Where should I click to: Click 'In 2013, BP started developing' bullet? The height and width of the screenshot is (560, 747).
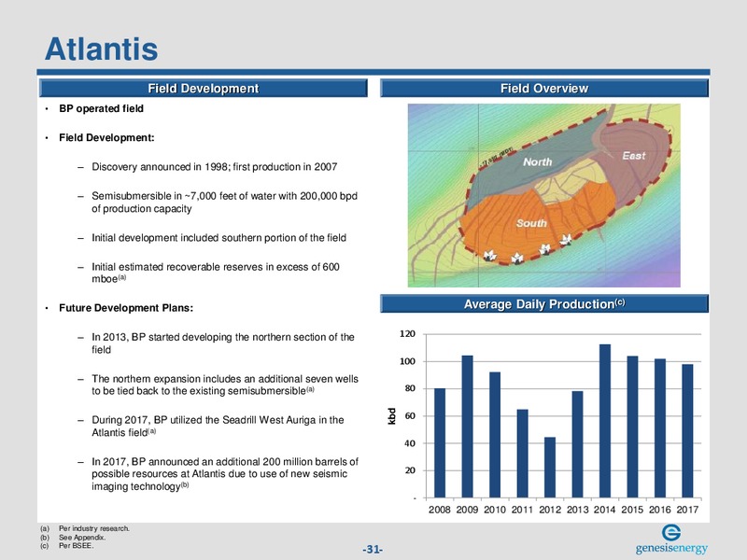pyautogui.click(x=223, y=343)
